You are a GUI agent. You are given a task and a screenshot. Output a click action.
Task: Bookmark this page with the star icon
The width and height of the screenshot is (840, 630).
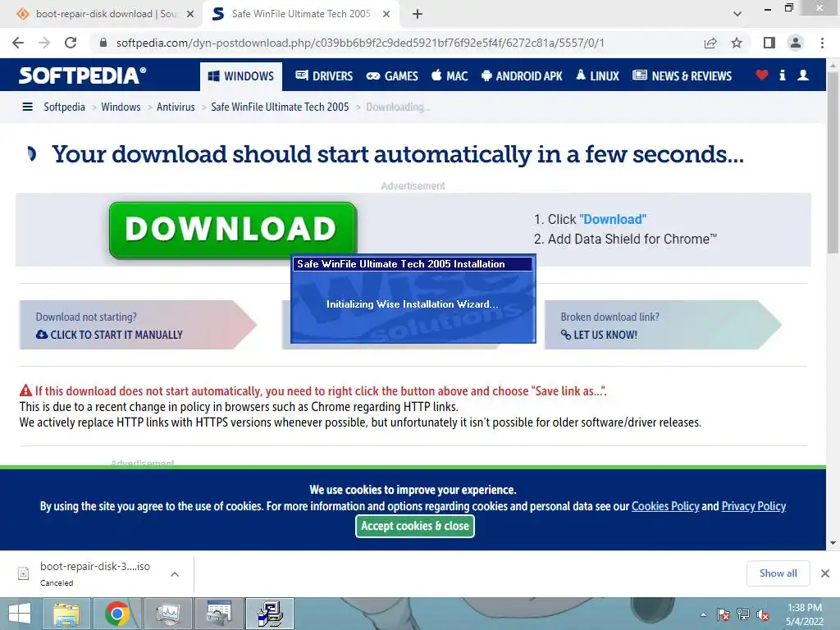(x=737, y=43)
